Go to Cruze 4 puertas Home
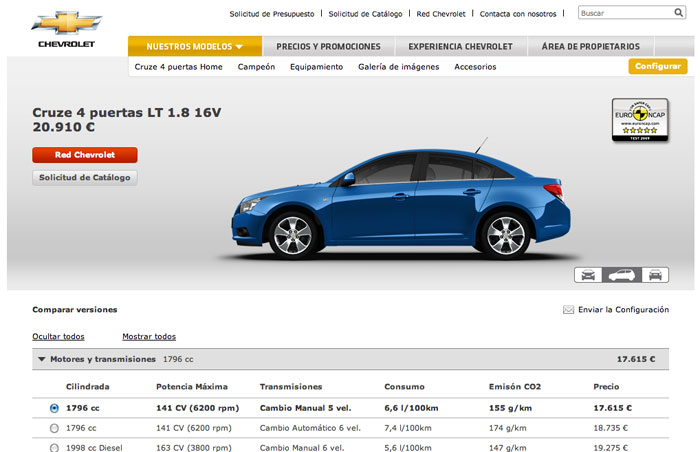The height and width of the screenshot is (452, 700). [179, 67]
